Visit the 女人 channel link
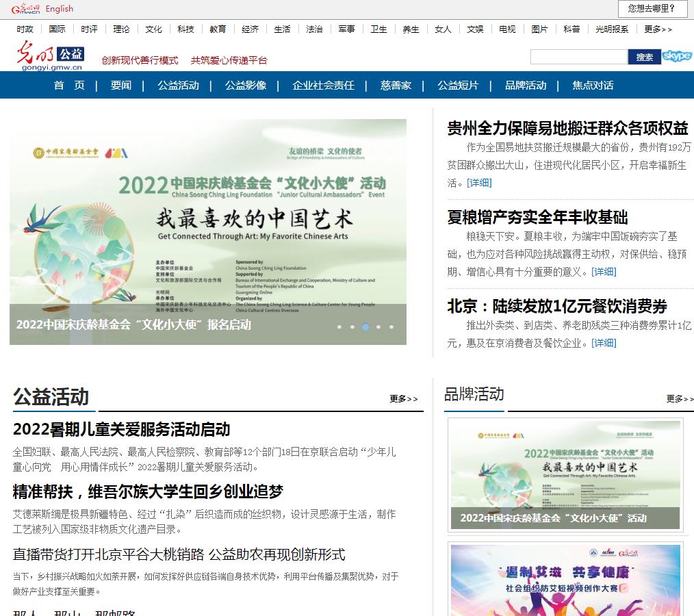The height and width of the screenshot is (616, 694). (443, 29)
